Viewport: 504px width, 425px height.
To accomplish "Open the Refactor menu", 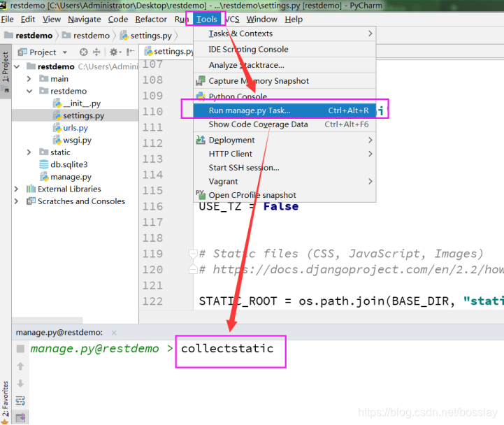I will point(151,20).
